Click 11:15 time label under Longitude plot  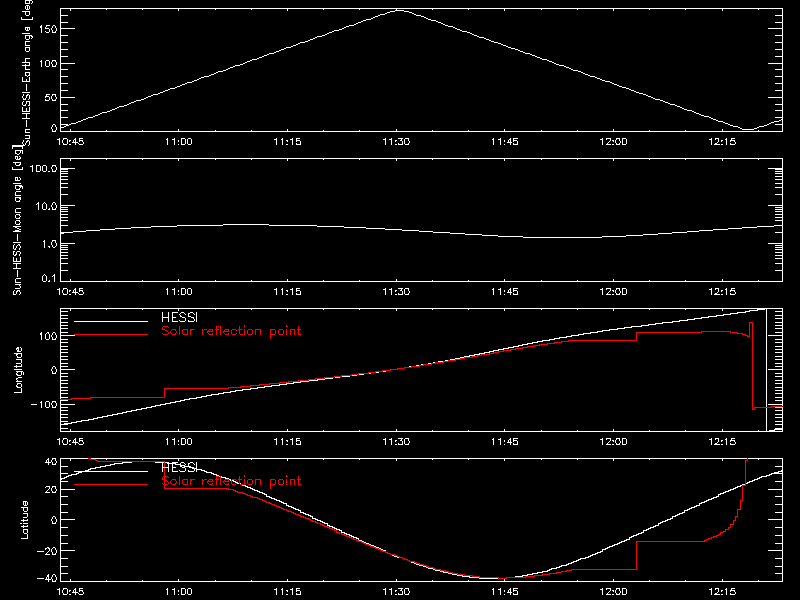[287, 441]
